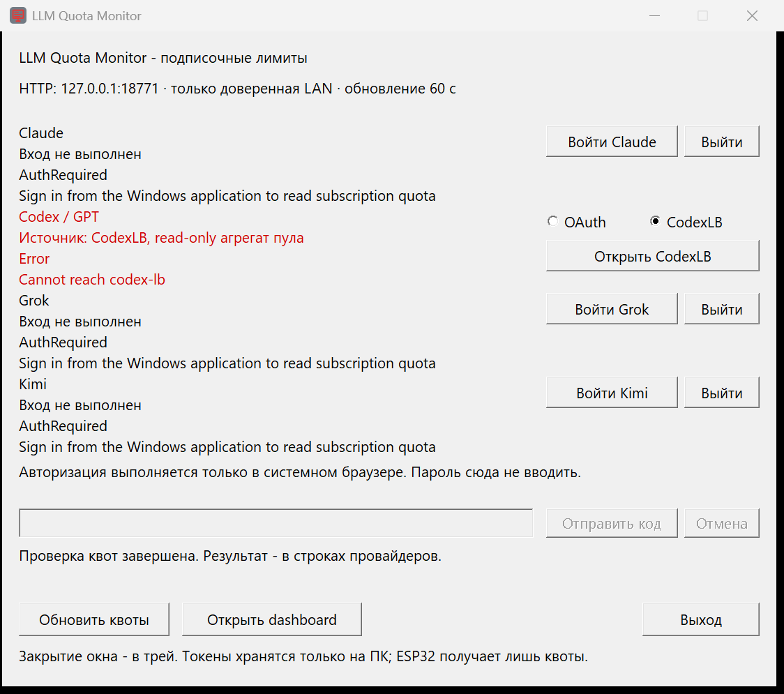The image size is (784, 694).
Task: Log out of Claude with its Выйти button
Action: [x=721, y=142]
